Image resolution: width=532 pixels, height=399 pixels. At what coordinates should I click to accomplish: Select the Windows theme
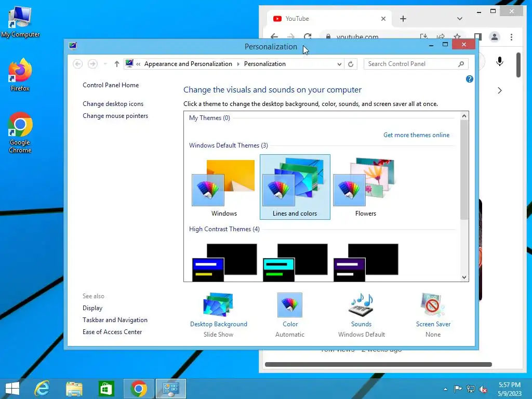coord(224,187)
